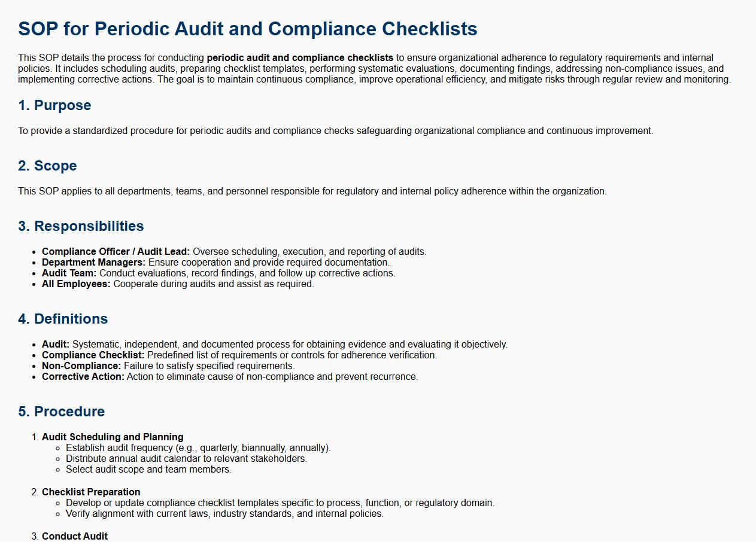Select the "3. Responsibilities" heading

81,226
